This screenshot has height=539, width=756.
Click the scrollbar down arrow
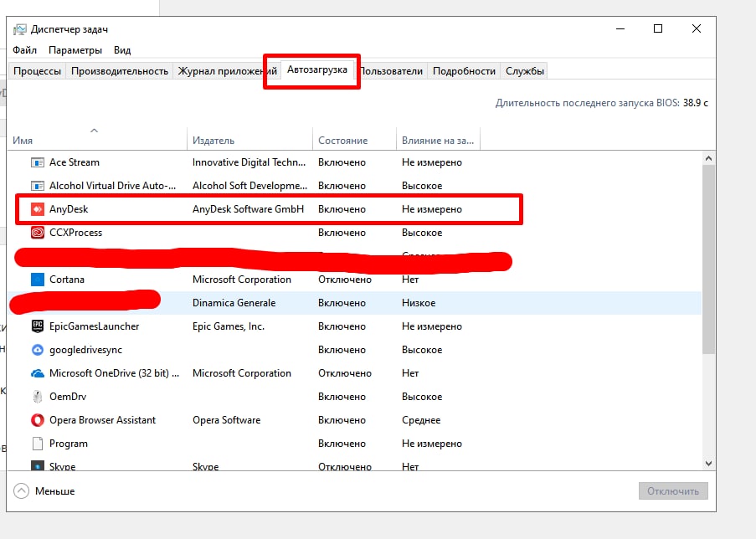[x=708, y=464]
